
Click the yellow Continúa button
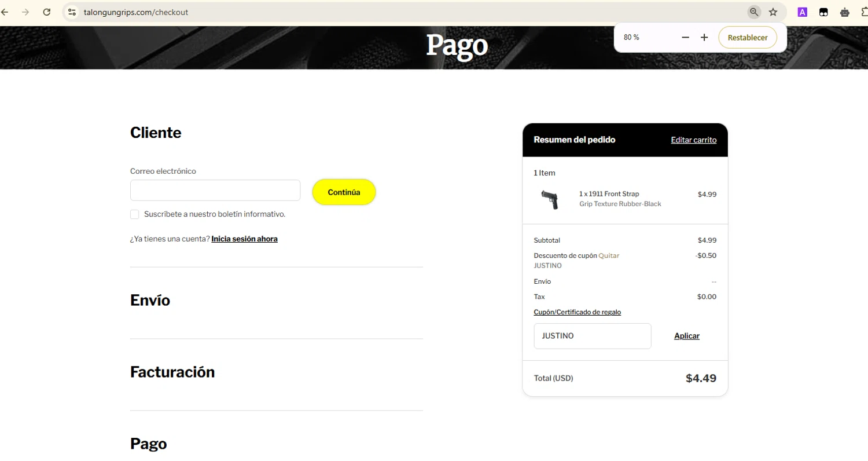344,192
